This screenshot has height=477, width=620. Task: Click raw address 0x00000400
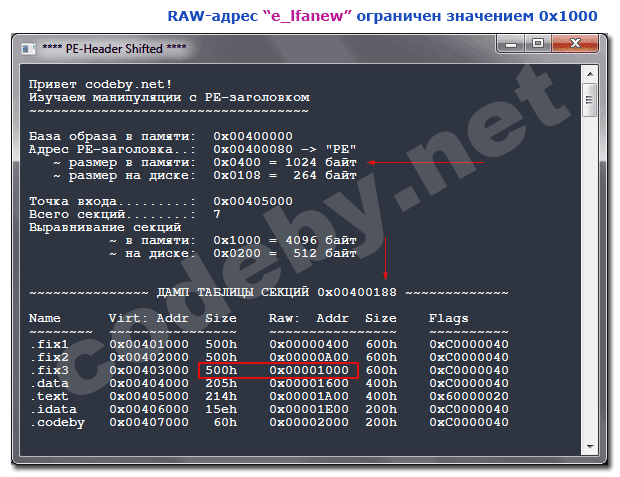pyautogui.click(x=309, y=344)
